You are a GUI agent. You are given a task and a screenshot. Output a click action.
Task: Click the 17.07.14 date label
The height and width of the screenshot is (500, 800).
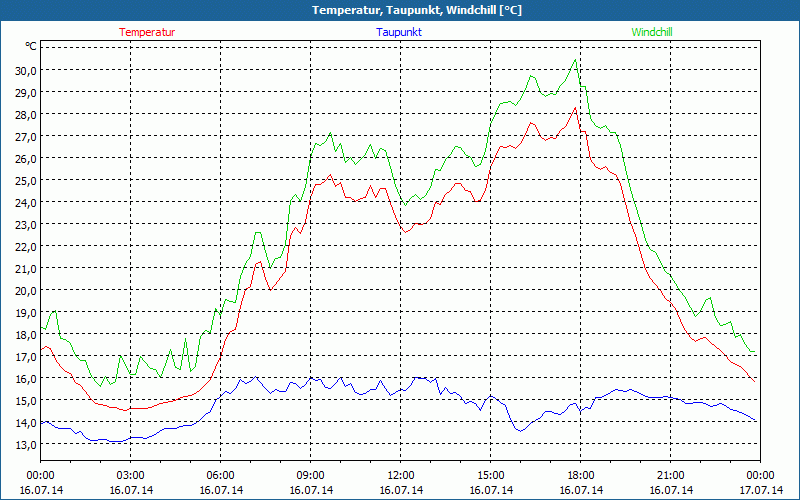(761, 490)
